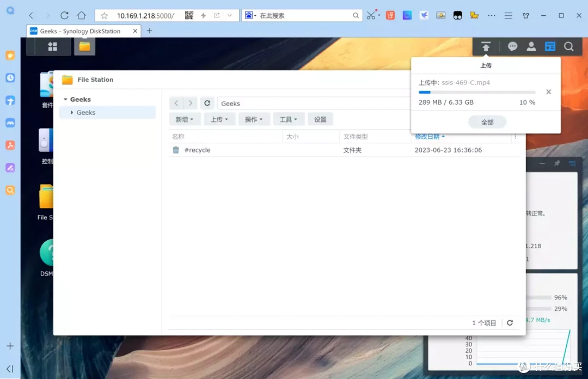Open the browser more extensions ellipsis

tap(491, 15)
